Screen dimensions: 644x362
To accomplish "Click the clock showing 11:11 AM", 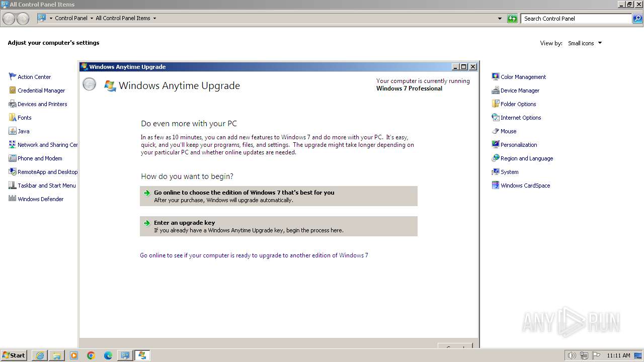I will tap(618, 355).
